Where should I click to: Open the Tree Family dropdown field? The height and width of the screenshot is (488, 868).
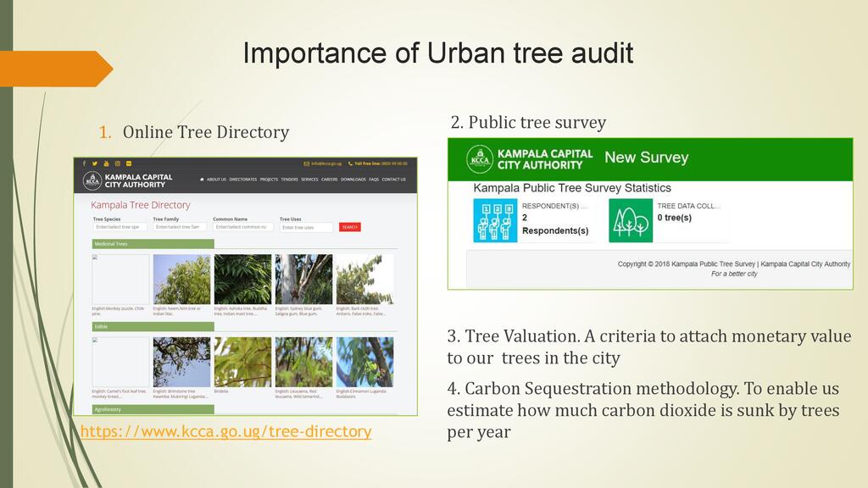point(180,227)
